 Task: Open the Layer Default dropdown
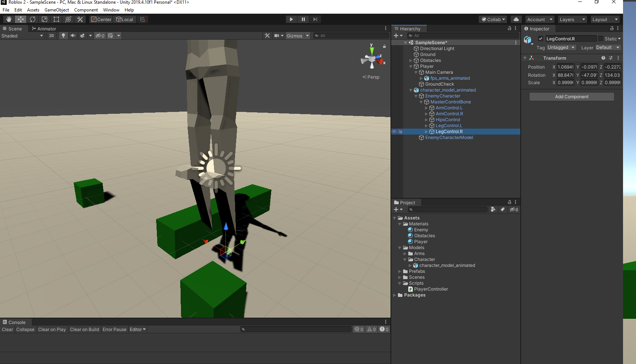tap(608, 47)
